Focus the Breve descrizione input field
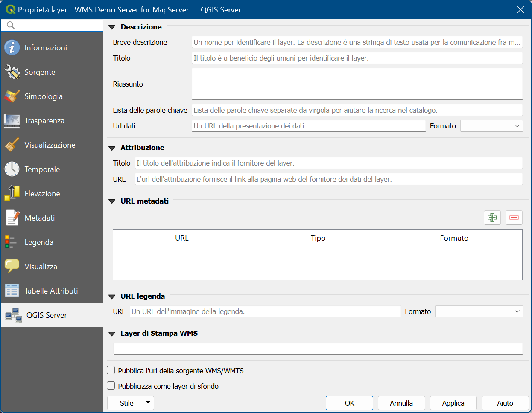 [357, 42]
